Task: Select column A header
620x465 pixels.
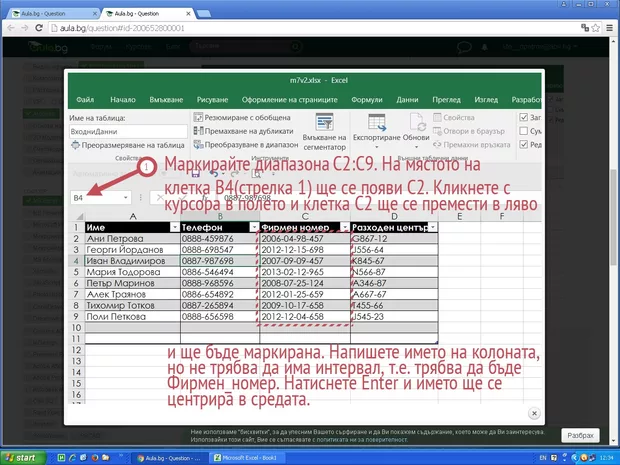Action: 133,216
